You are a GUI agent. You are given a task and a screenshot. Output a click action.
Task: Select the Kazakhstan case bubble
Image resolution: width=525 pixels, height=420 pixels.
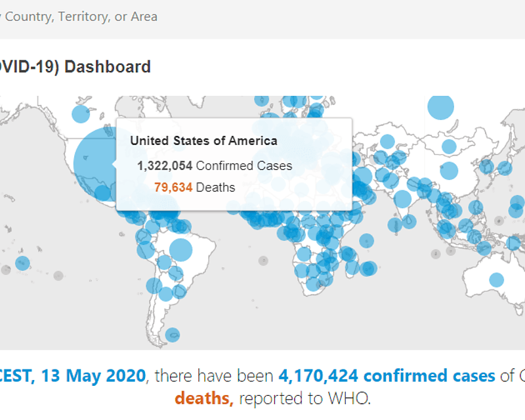[x=387, y=142]
